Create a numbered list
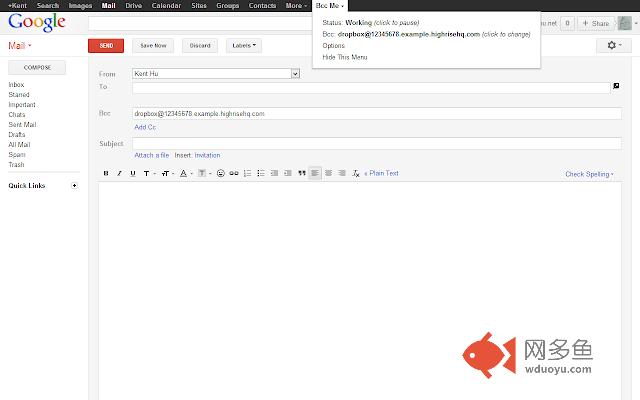Viewport: 640px width, 400px height. click(x=247, y=173)
